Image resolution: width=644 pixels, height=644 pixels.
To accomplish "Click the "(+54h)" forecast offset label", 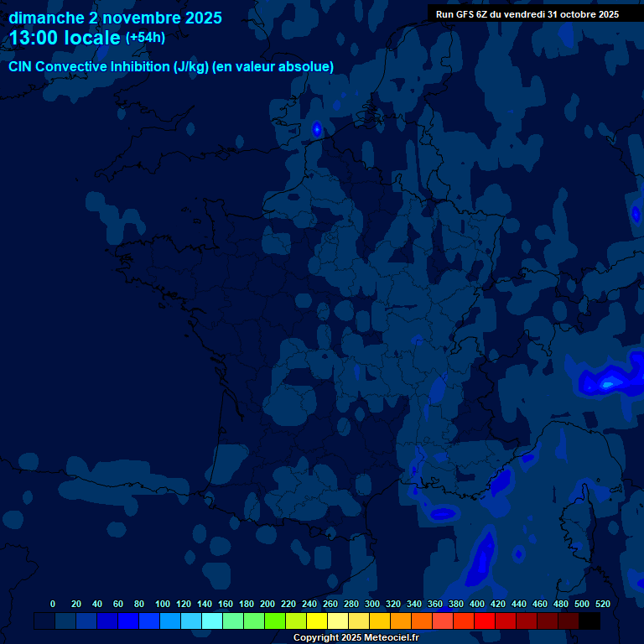I will tap(145, 38).
